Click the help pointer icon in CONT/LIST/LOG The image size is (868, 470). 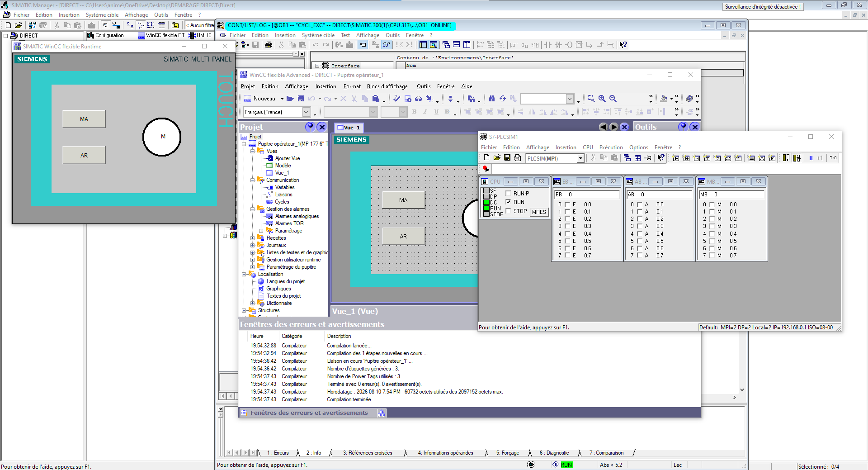coord(623,45)
